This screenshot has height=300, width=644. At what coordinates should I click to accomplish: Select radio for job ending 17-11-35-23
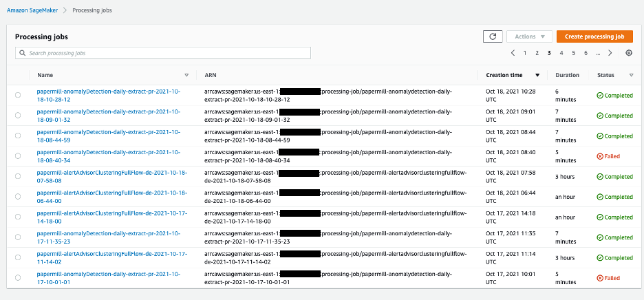[x=18, y=237]
